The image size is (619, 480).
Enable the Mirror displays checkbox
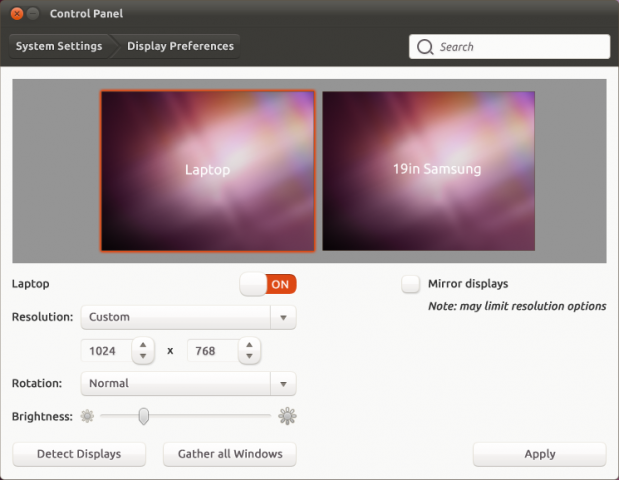[411, 284]
